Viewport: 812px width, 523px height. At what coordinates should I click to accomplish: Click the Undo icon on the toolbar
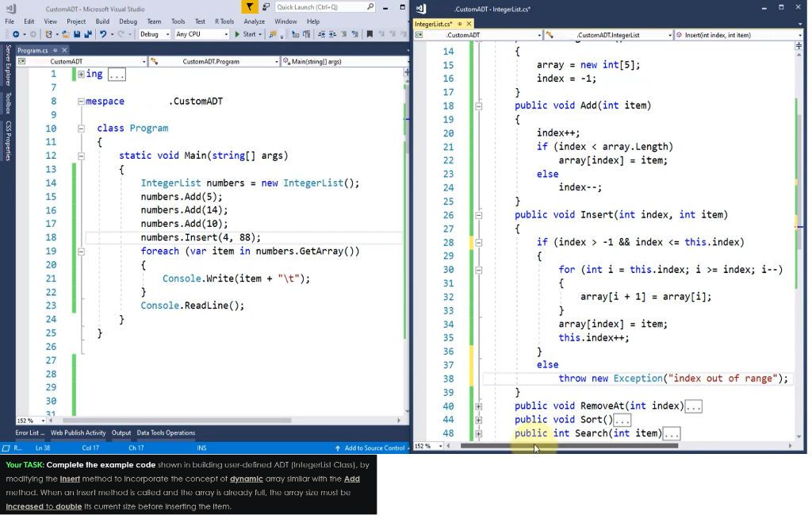(103, 33)
